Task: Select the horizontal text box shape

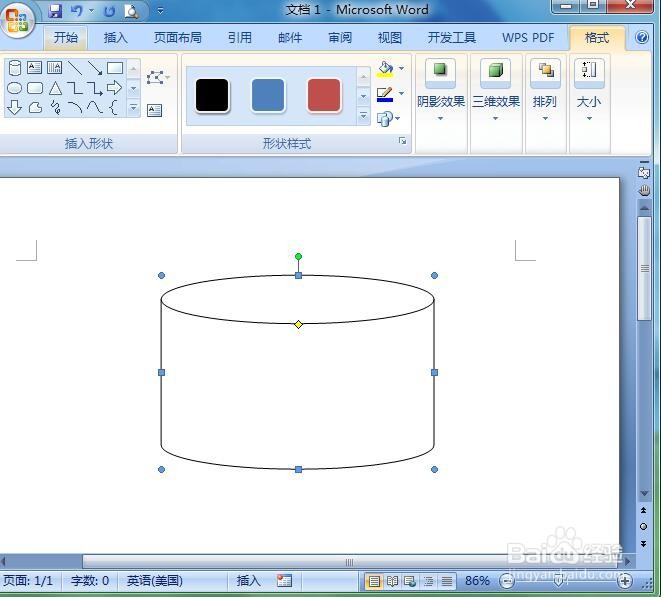Action: pos(35,68)
